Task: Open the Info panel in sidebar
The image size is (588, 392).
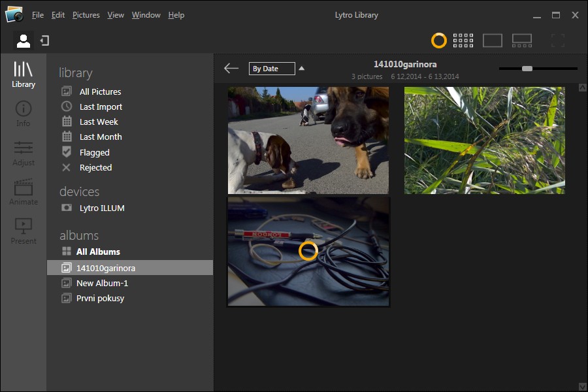Action: tap(23, 114)
